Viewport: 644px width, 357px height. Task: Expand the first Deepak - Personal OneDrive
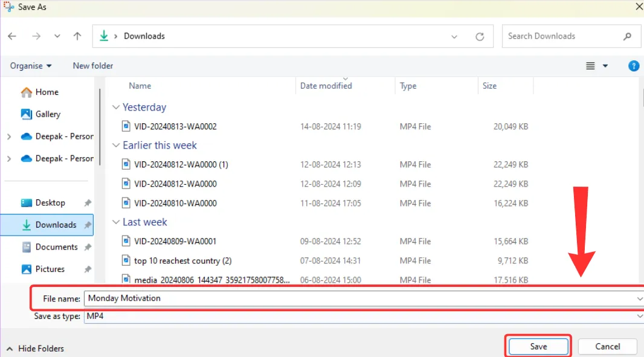[x=9, y=137]
